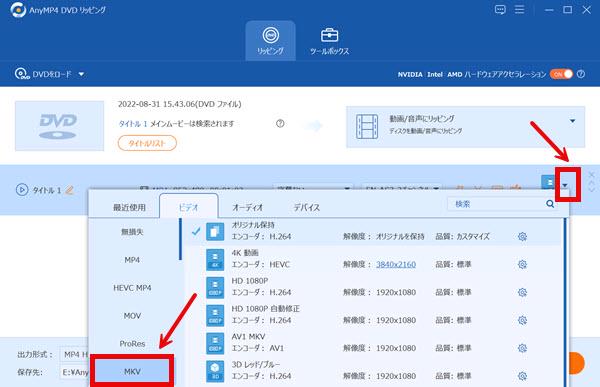
Task: Open the リッピング tab
Action: click(x=270, y=41)
